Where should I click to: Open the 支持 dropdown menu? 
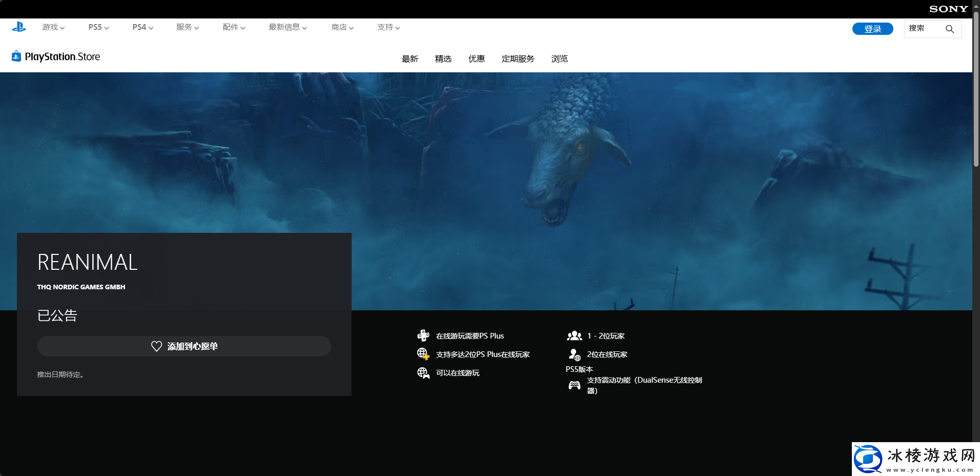pyautogui.click(x=389, y=27)
